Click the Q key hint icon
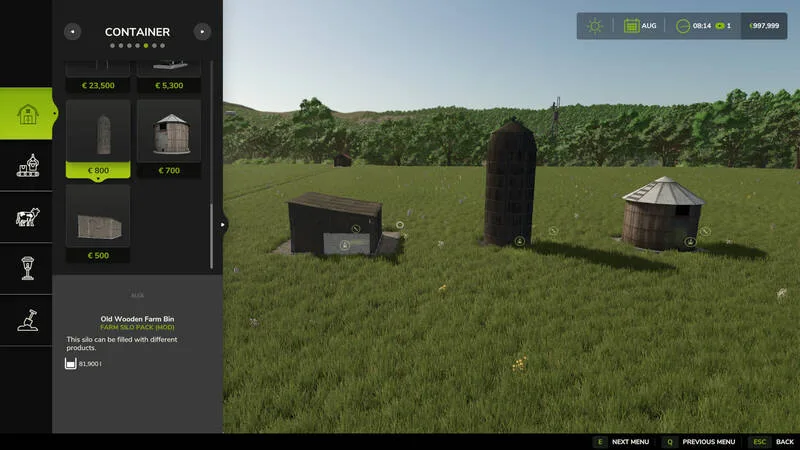The width and height of the screenshot is (800, 450). coord(670,442)
